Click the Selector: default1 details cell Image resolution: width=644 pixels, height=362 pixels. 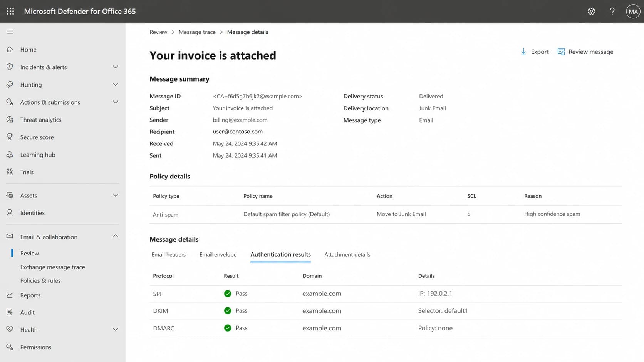point(443,310)
